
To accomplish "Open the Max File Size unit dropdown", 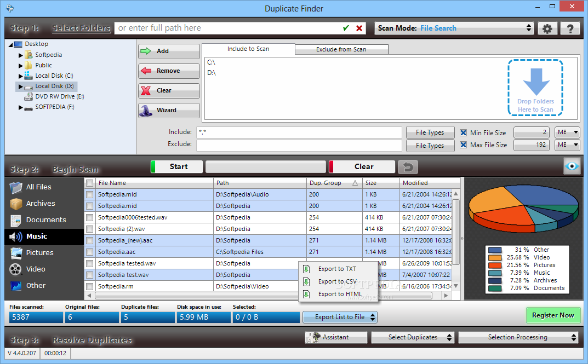I will 567,145.
